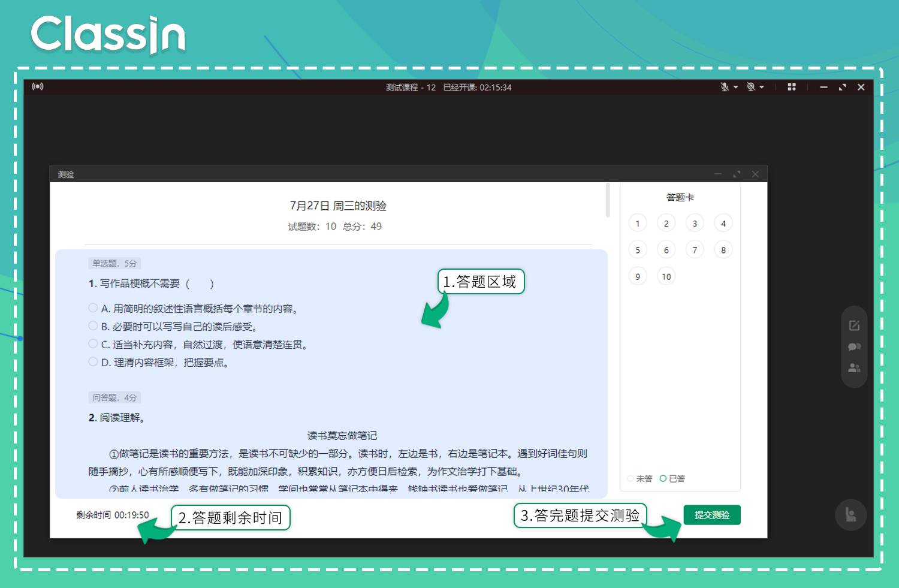Jump to question 10 on answer card

click(666, 276)
